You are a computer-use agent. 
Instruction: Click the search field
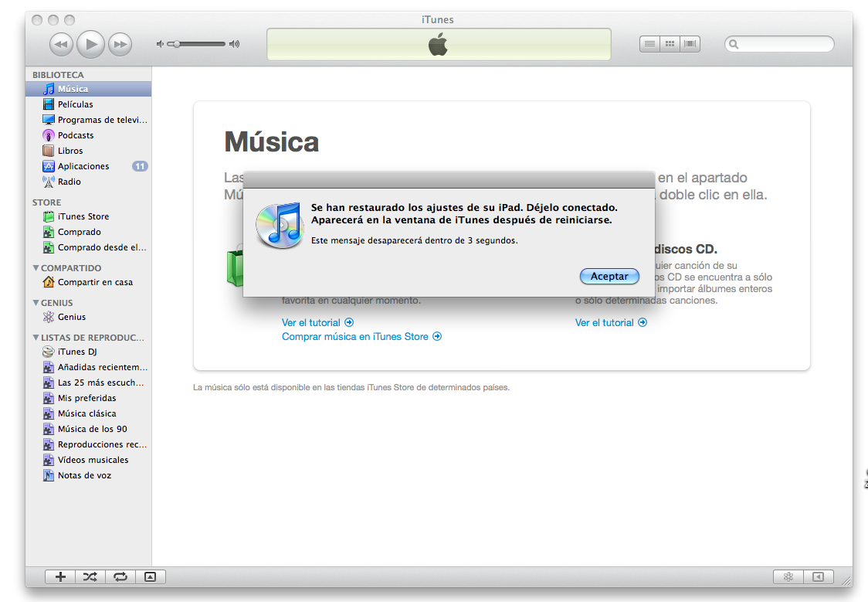(x=779, y=44)
